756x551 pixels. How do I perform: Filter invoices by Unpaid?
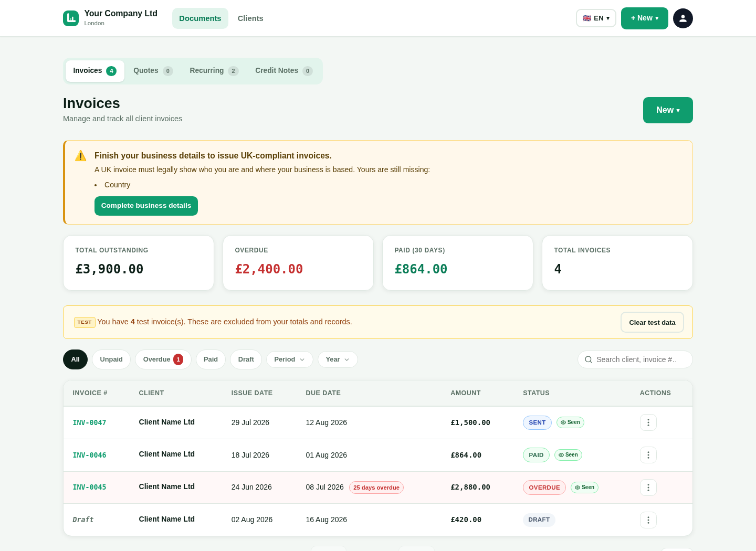coord(111,359)
